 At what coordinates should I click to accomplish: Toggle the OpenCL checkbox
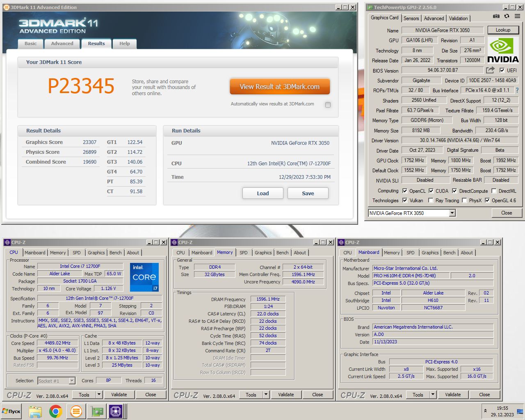click(x=405, y=191)
